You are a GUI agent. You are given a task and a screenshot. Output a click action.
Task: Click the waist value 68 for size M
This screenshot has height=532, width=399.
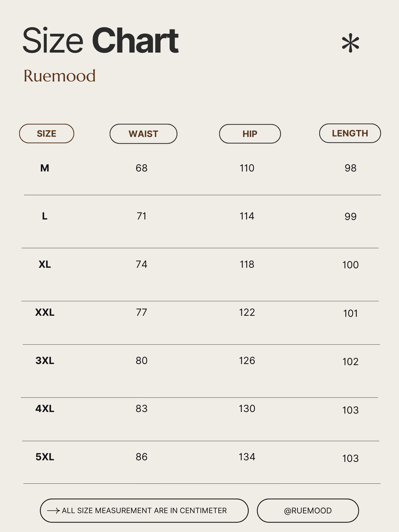click(142, 168)
